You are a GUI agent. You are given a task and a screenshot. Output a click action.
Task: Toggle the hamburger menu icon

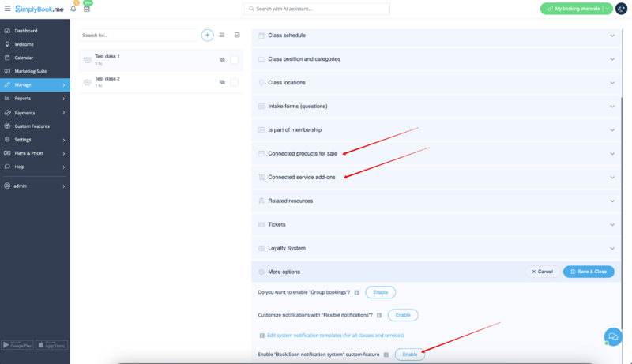coord(8,9)
